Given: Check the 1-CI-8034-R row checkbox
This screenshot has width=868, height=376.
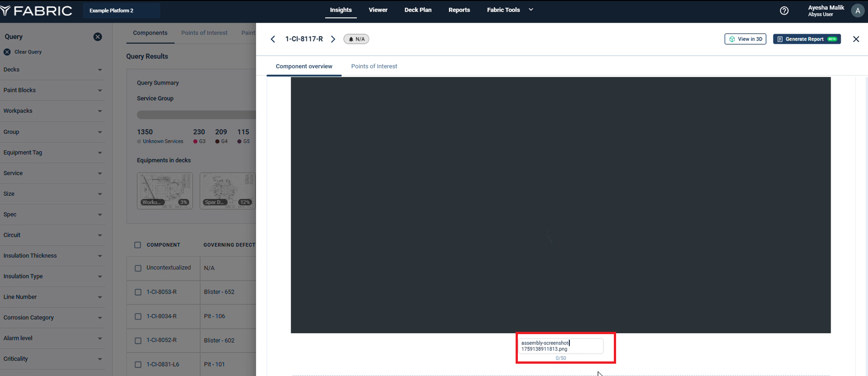Looking at the screenshot, I should [x=138, y=316].
